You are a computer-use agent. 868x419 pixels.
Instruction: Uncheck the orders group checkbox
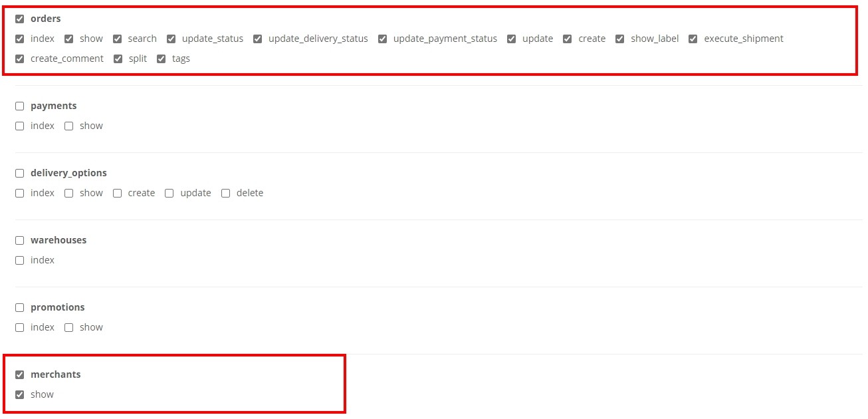click(x=19, y=19)
